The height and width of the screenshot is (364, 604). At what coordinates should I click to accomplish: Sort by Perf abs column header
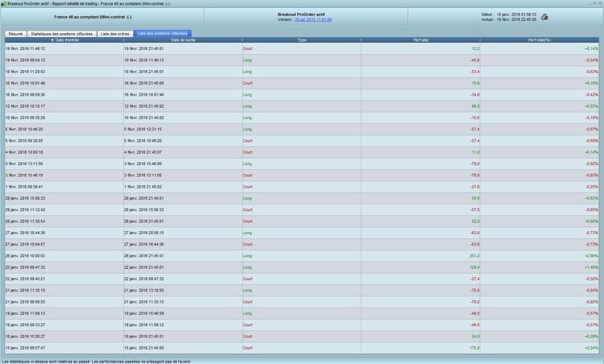421,39
